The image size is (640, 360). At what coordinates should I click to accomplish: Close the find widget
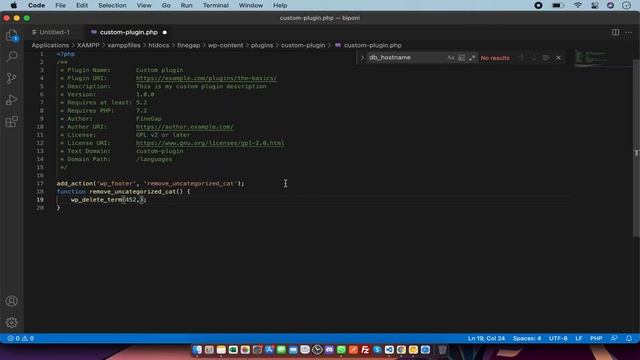pyautogui.click(x=558, y=58)
